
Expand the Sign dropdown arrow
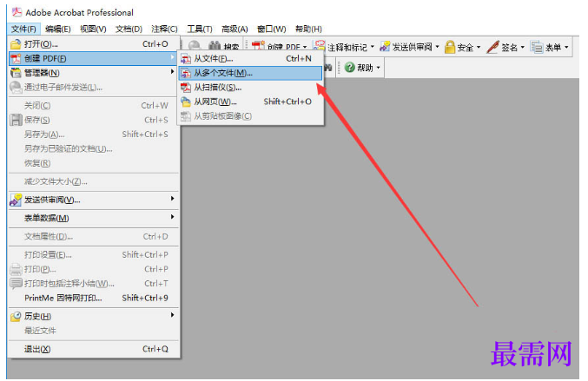click(x=522, y=47)
